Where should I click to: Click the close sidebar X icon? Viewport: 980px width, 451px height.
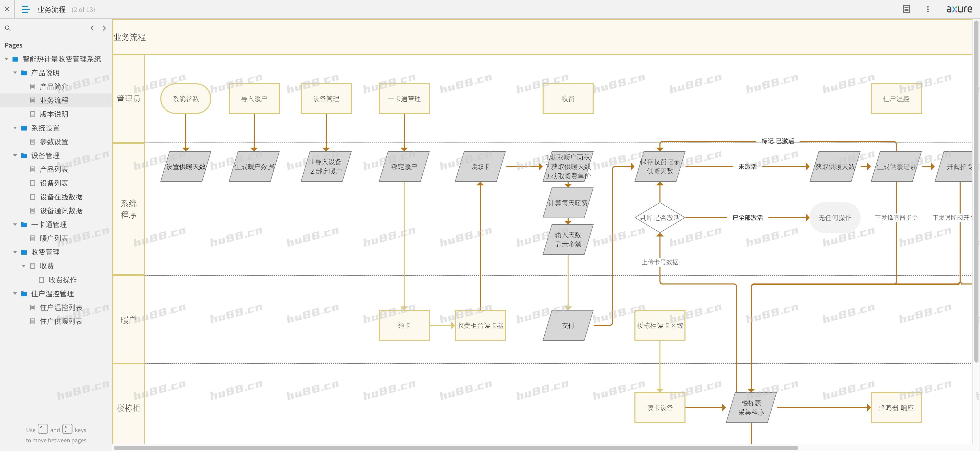coord(7,9)
